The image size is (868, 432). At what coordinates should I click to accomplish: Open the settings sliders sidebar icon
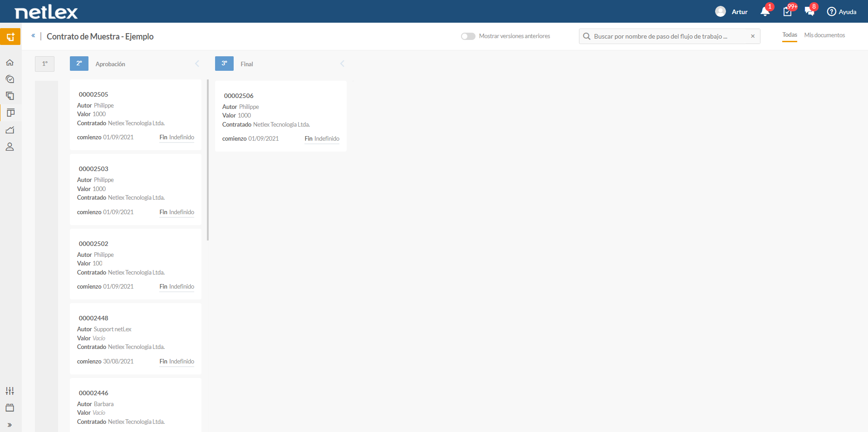[x=10, y=391]
